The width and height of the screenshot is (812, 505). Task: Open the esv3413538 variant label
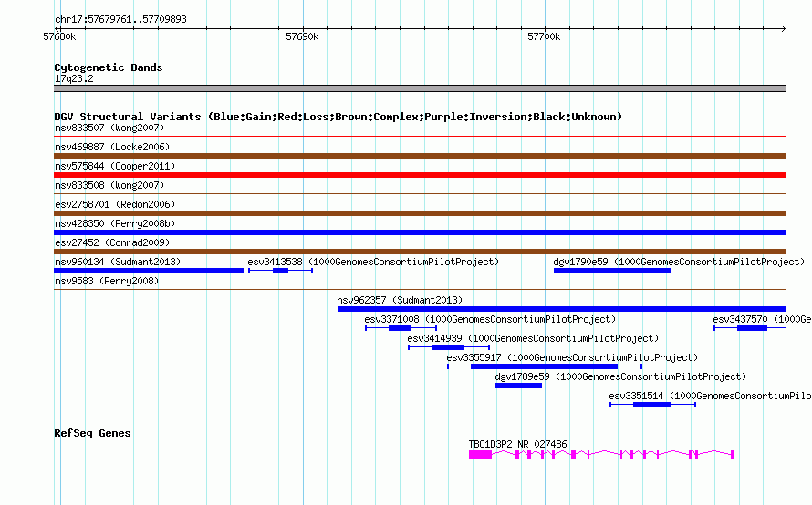[373, 262]
